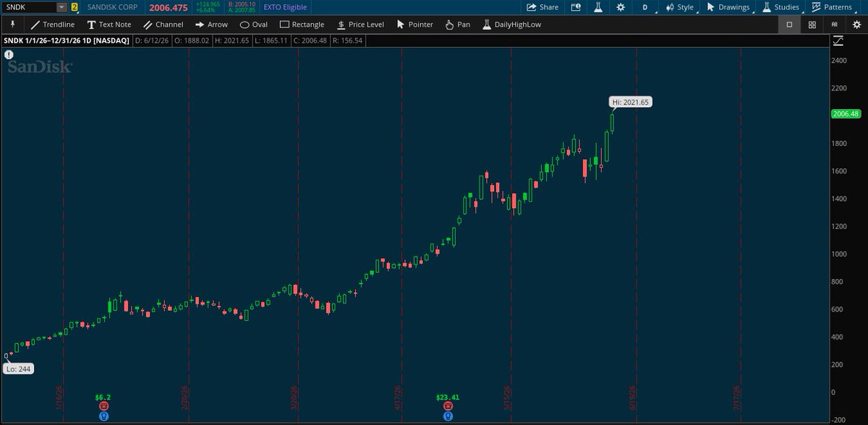Click the Share button
The width and height of the screenshot is (868, 425).
[543, 7]
